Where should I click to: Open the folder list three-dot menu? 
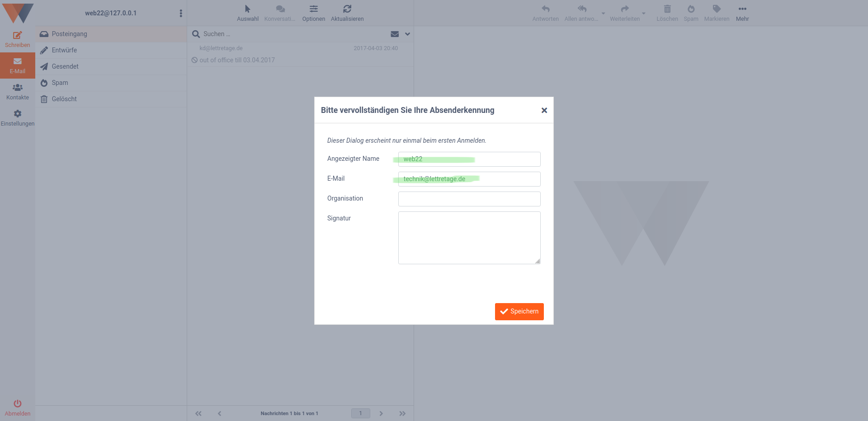[x=181, y=13]
